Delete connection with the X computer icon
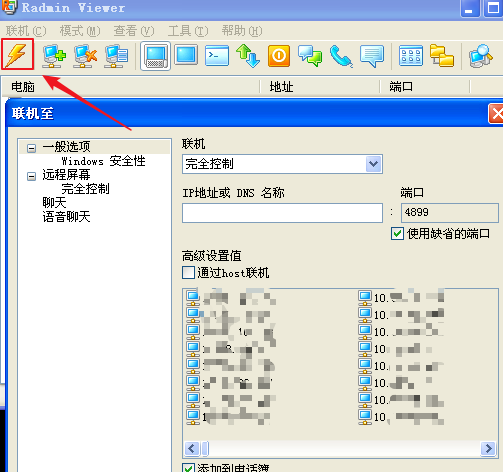 pyautogui.click(x=85, y=56)
